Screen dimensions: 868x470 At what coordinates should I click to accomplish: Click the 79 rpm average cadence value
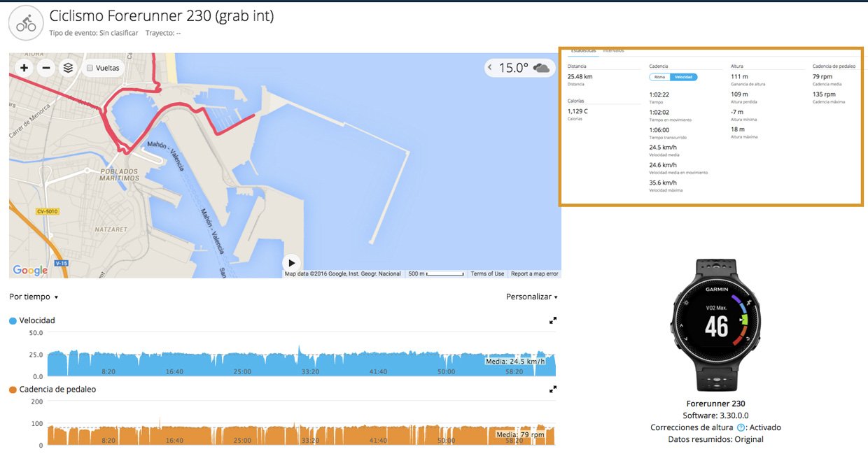point(822,76)
